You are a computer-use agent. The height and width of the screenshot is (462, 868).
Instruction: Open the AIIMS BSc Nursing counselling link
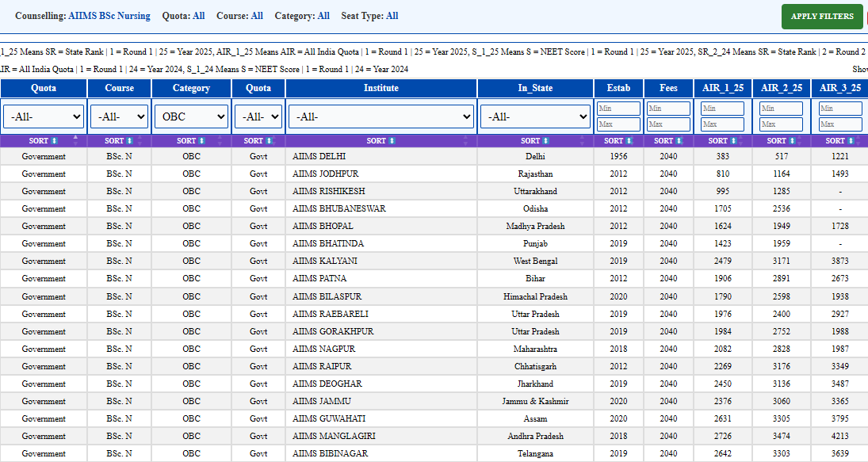click(x=109, y=16)
